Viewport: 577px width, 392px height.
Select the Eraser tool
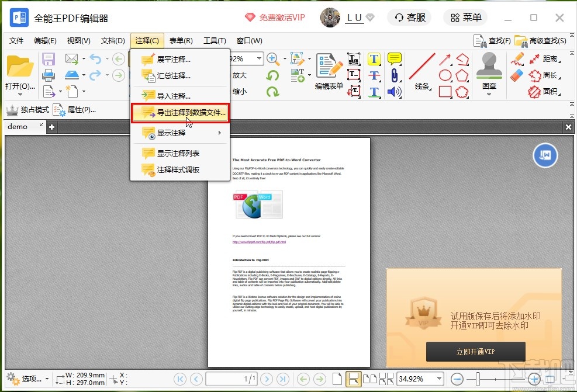(x=517, y=75)
